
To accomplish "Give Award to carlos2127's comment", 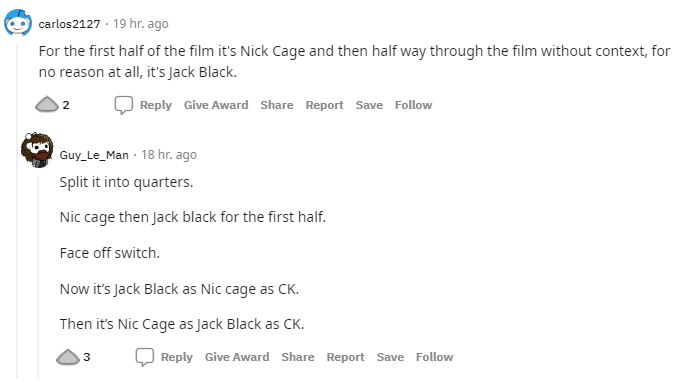I will click(216, 105).
